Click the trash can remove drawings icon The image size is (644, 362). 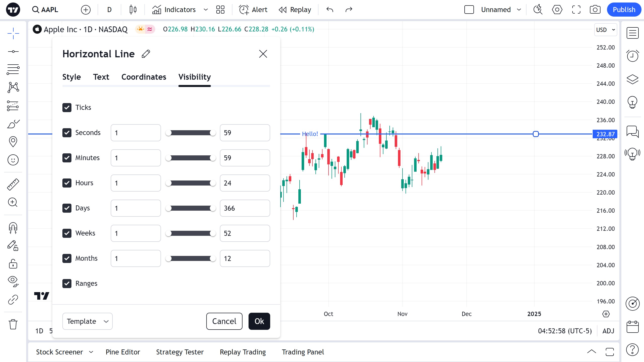click(13, 324)
